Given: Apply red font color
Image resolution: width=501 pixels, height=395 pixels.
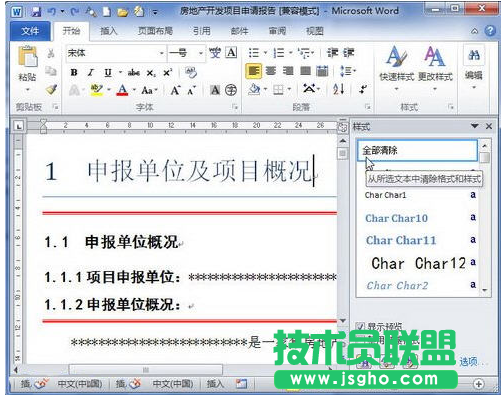Looking at the screenshot, I should [122, 90].
